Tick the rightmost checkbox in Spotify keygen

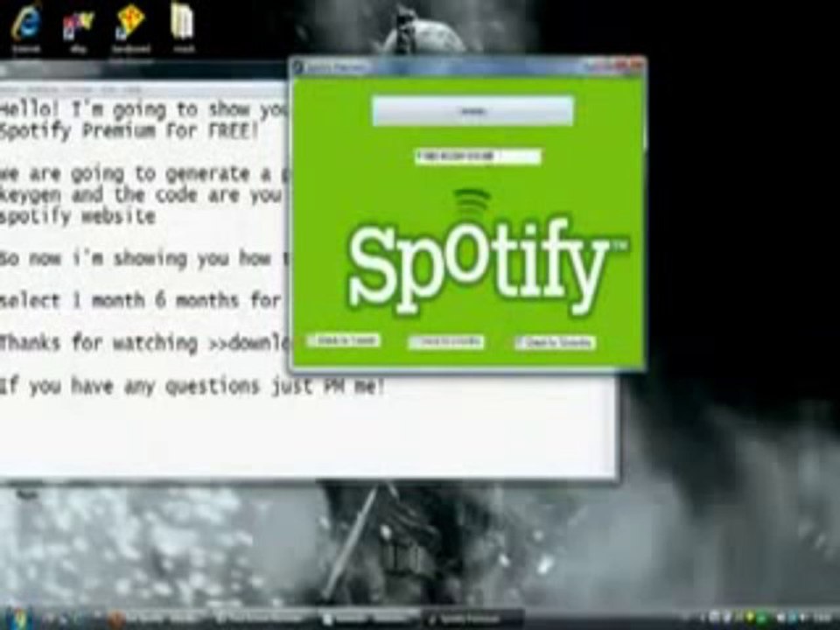(x=521, y=343)
